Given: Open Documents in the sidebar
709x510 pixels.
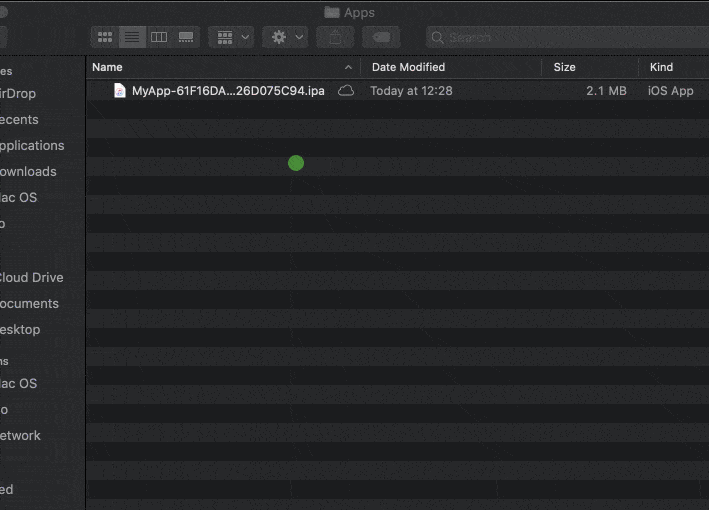Looking at the screenshot, I should click(x=29, y=304).
